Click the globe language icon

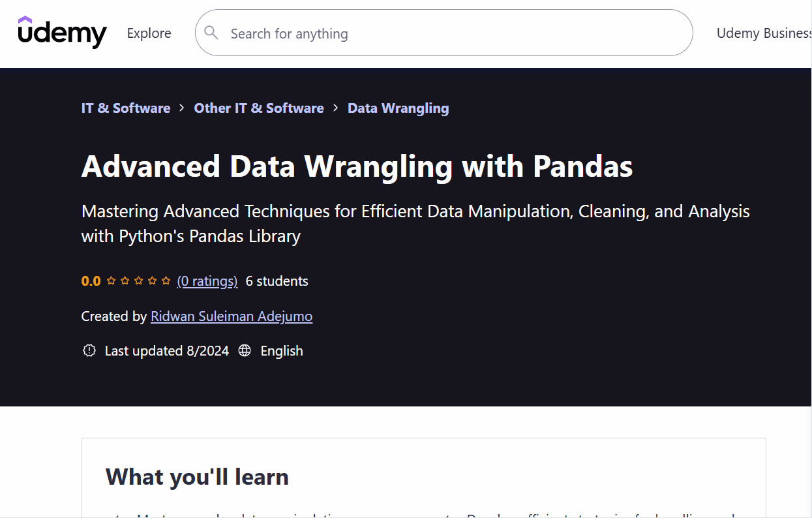[245, 351]
